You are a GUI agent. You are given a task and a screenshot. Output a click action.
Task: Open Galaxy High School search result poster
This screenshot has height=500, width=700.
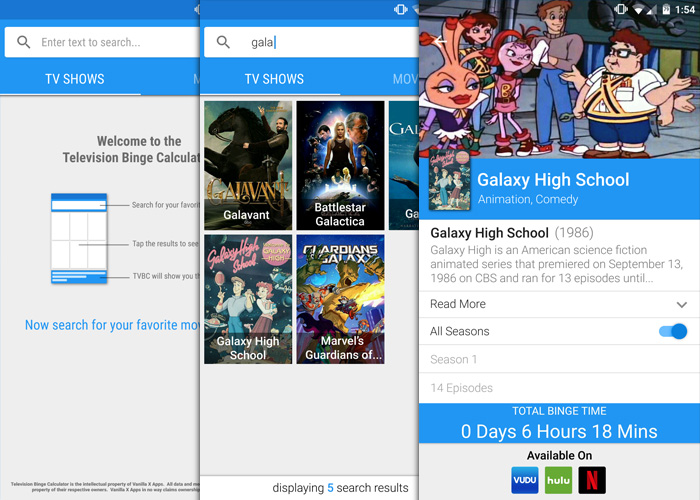(248, 299)
